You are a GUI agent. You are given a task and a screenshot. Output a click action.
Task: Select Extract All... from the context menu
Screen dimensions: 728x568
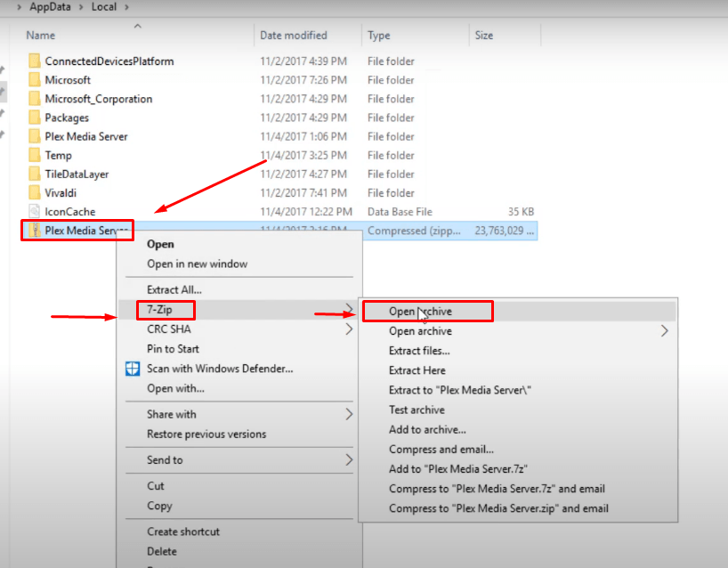click(174, 290)
